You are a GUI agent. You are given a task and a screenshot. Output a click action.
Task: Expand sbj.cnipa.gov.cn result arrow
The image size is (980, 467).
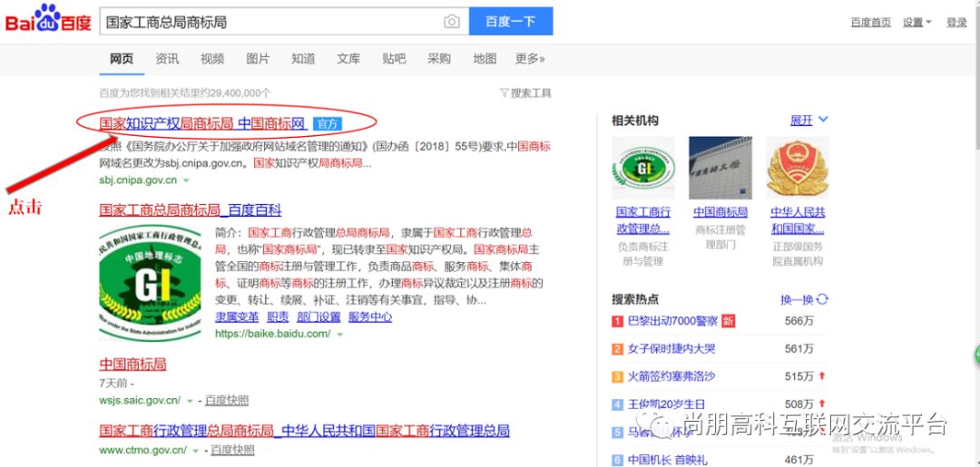[186, 180]
